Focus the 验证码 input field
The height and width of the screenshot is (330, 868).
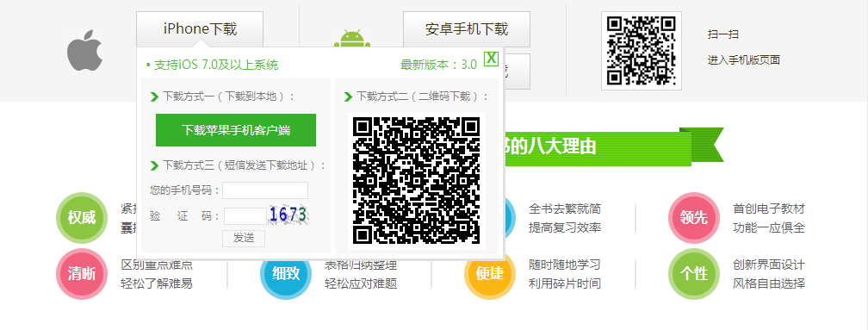[x=245, y=216]
